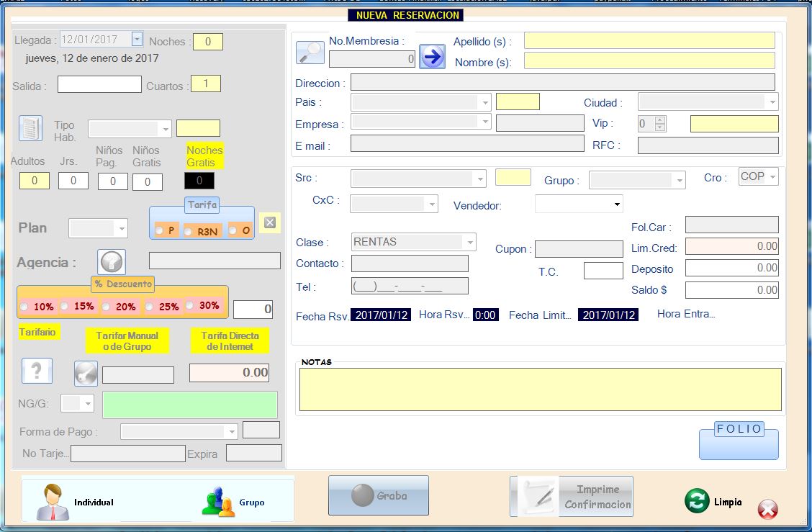Select the 10% discount radio button

[x=25, y=307]
